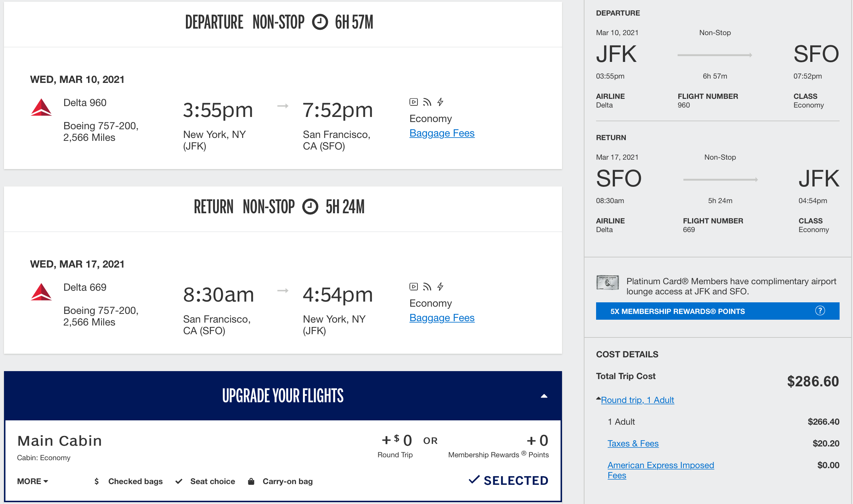Image resolution: width=853 pixels, height=504 pixels.
Task: Click the checkmark next to Seat choice
Action: (x=179, y=481)
